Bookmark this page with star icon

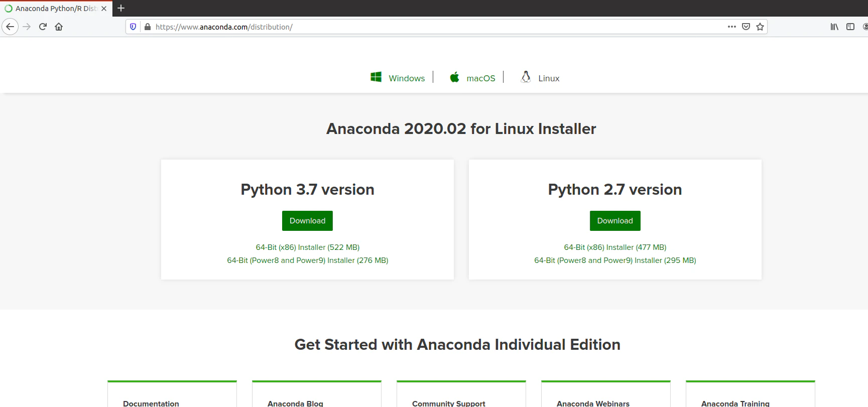[760, 27]
